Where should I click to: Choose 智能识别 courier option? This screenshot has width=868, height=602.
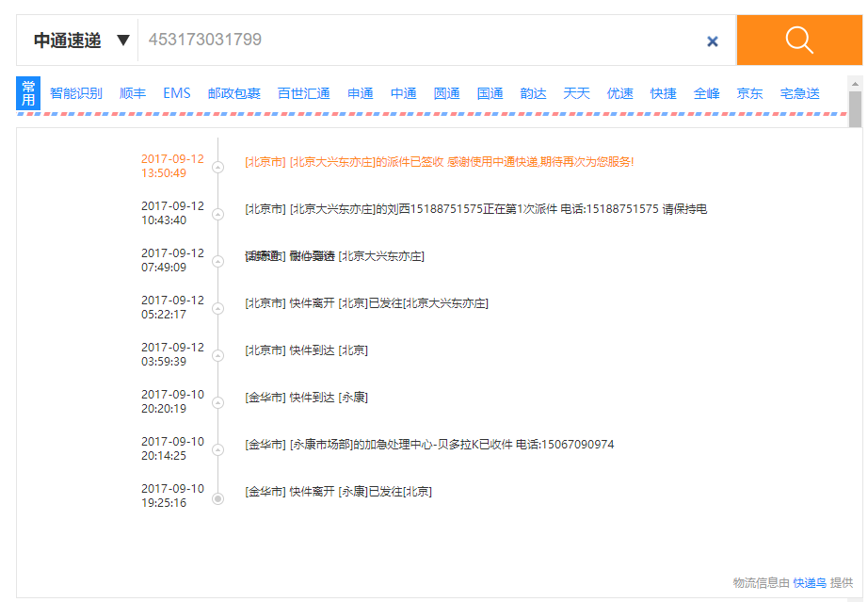[x=76, y=93]
